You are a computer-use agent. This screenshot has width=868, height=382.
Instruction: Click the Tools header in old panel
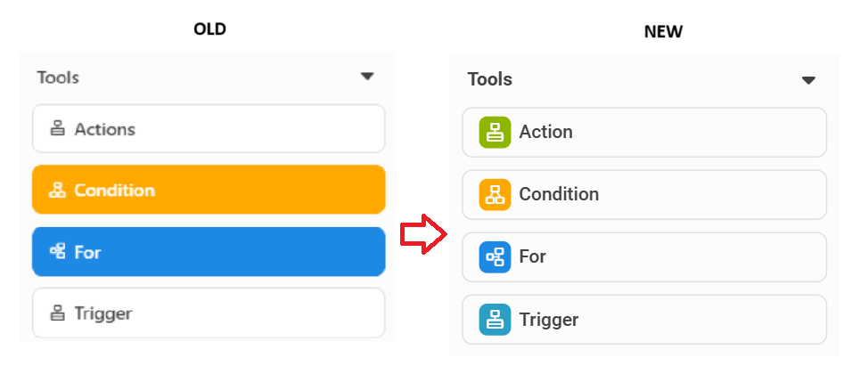click(58, 77)
